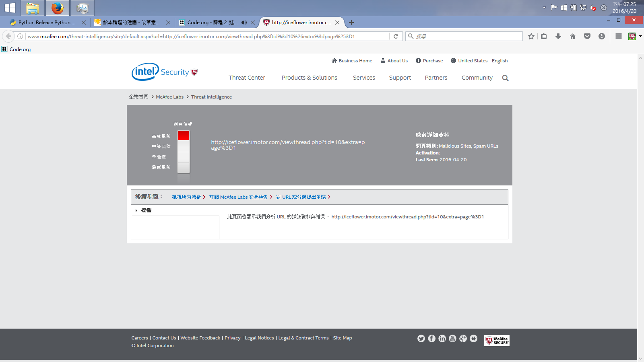This screenshot has width=644, height=362.
Task: Open Threat Center navigation menu
Action: [247, 78]
